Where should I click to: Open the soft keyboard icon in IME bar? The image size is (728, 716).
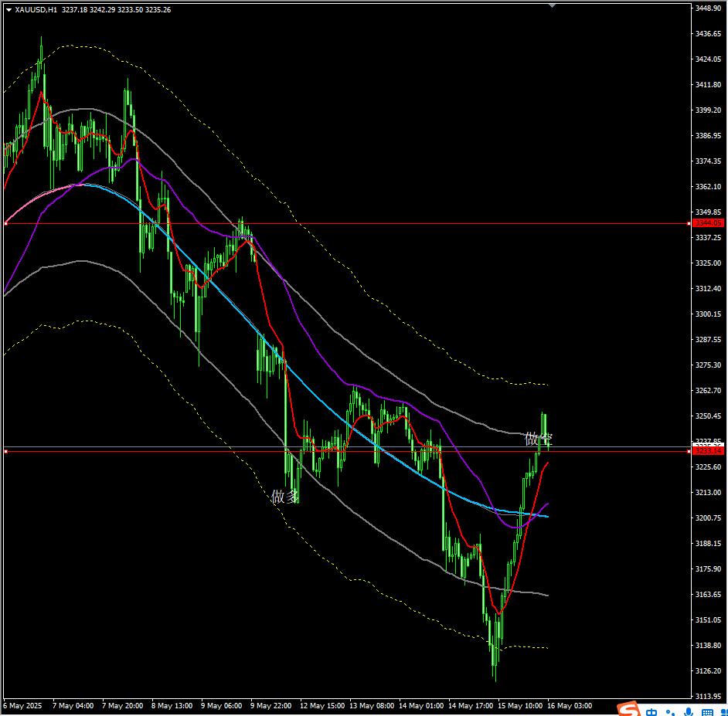707,712
